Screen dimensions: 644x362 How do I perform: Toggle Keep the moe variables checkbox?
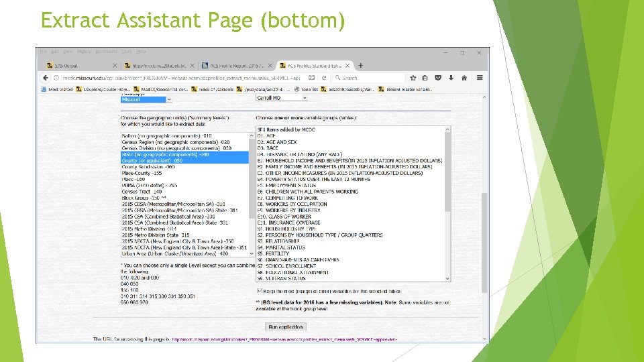[260, 290]
